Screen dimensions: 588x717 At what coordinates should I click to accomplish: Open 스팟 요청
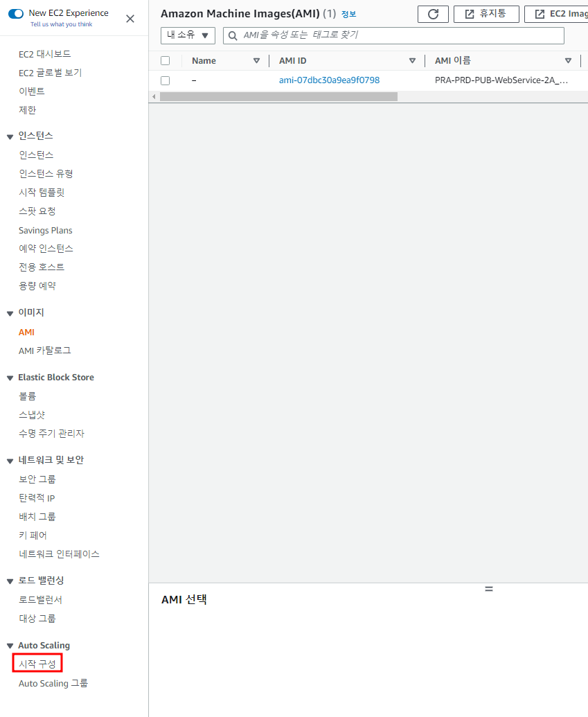[37, 211]
